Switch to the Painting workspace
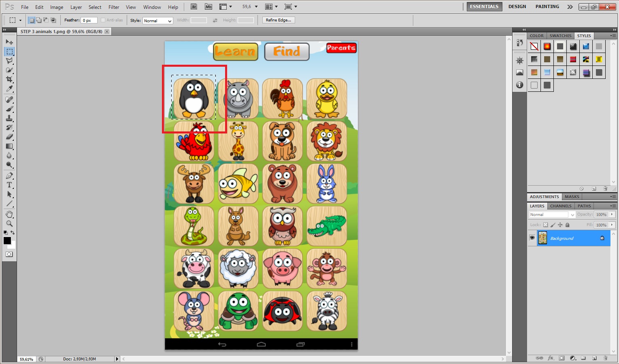This screenshot has height=364, width=619. (547, 6)
